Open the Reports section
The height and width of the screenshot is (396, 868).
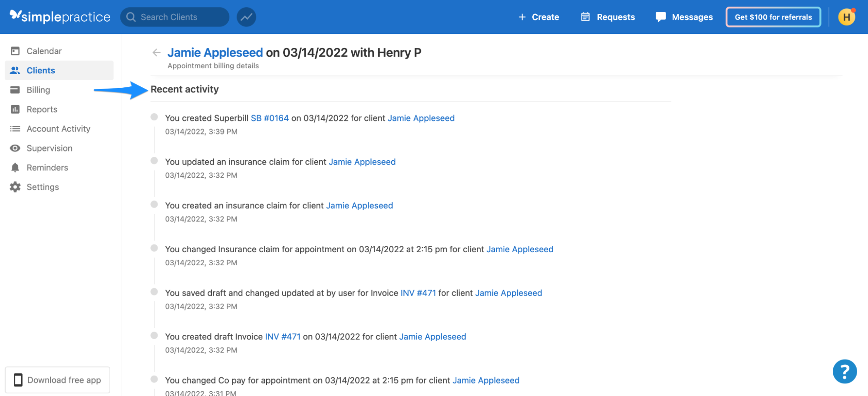[42, 109]
